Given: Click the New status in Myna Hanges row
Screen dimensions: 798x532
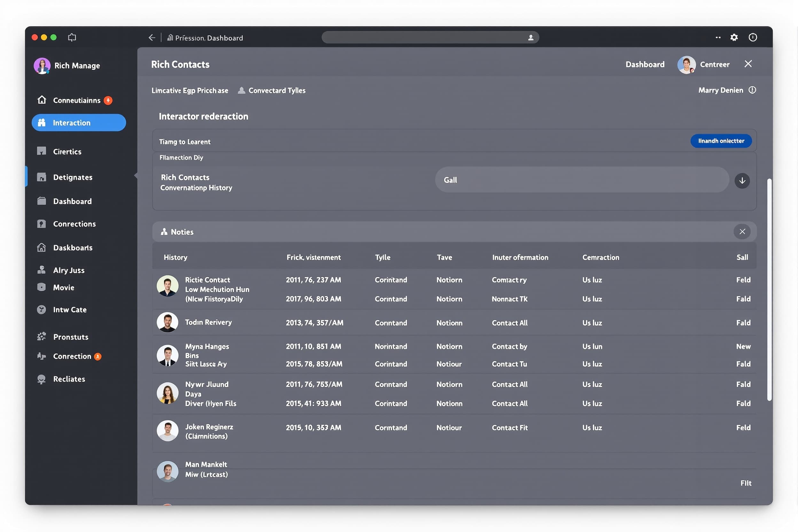Looking at the screenshot, I should tap(743, 347).
